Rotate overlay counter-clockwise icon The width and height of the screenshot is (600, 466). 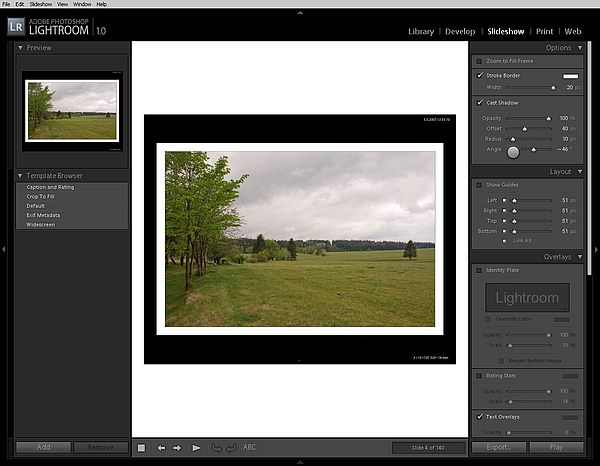pyautogui.click(x=215, y=448)
